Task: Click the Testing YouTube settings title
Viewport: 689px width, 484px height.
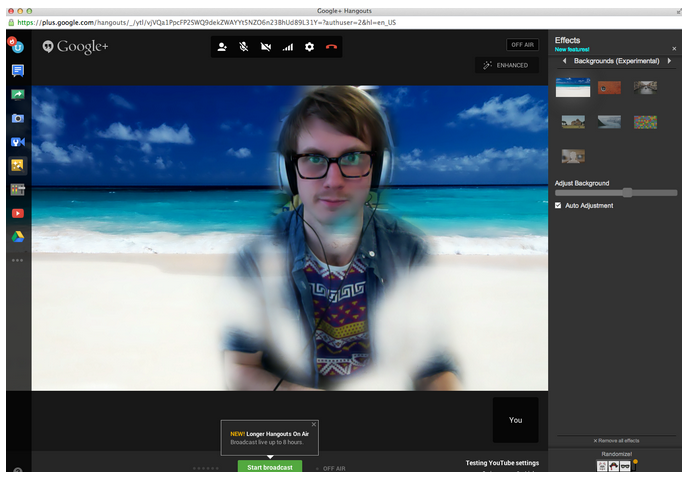Action: coord(502,462)
